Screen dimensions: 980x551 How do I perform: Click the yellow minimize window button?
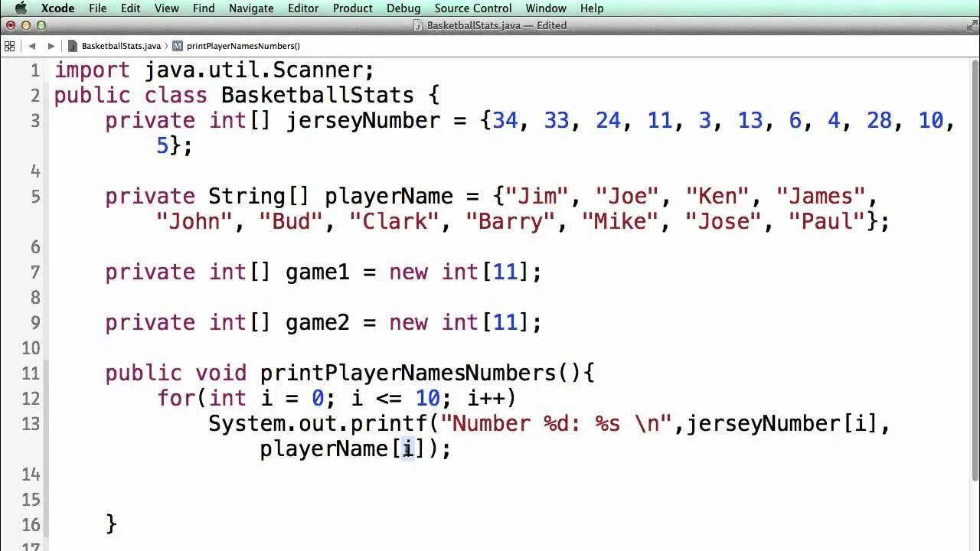point(26,25)
